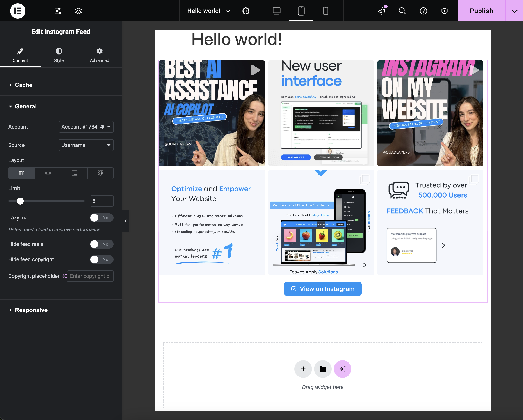Open the Elementor main menu logo
Screen dimensions: 523x420
point(18,11)
